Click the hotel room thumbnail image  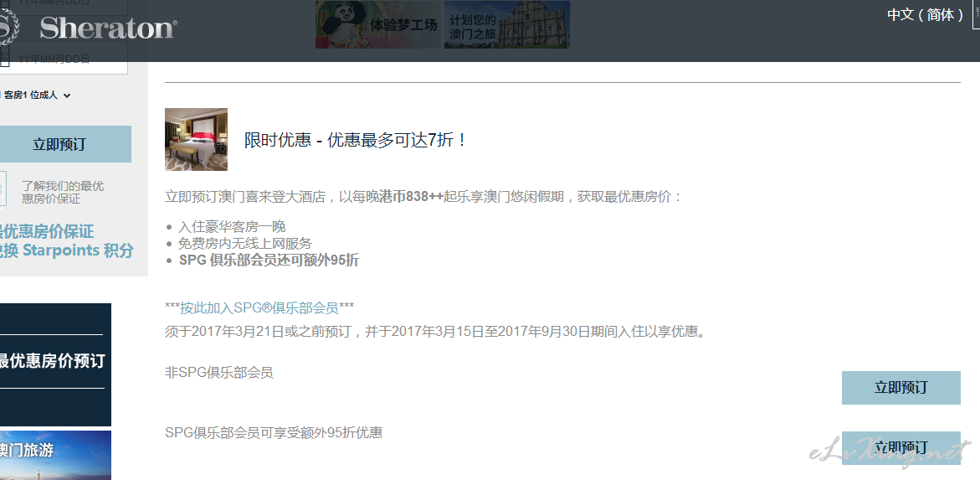(196, 139)
